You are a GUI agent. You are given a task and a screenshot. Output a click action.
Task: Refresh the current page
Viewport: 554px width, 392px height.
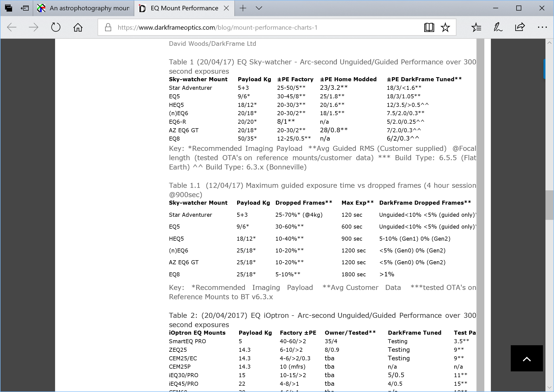click(x=56, y=27)
